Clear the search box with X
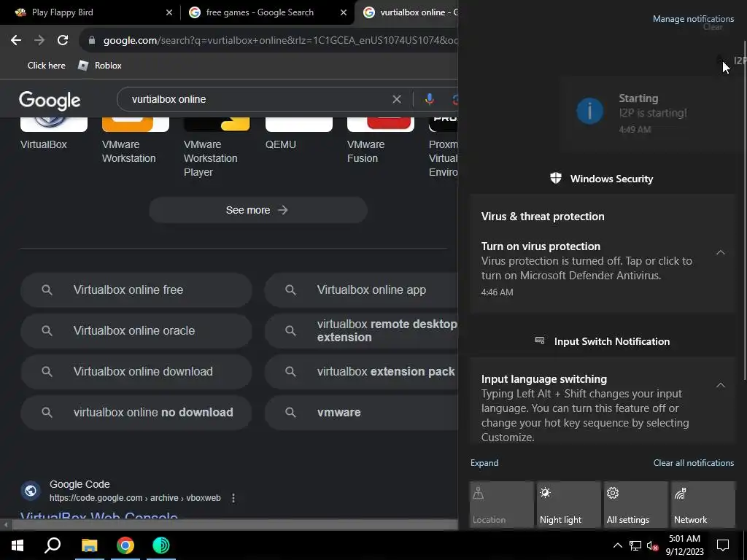 tap(396, 99)
